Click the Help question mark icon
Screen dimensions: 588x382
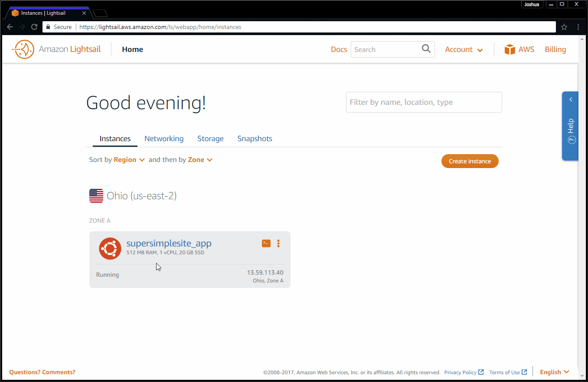572,140
